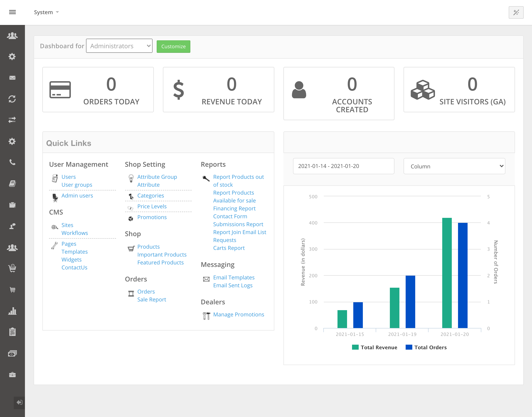Open the Administrators dashboard dropdown
Image resolution: width=532 pixels, height=417 pixels.
click(119, 46)
